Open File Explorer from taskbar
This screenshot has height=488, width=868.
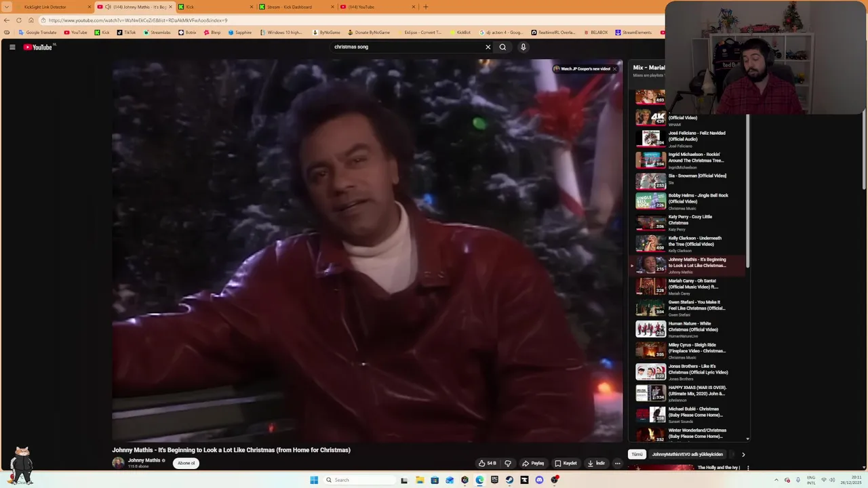pyautogui.click(x=420, y=480)
